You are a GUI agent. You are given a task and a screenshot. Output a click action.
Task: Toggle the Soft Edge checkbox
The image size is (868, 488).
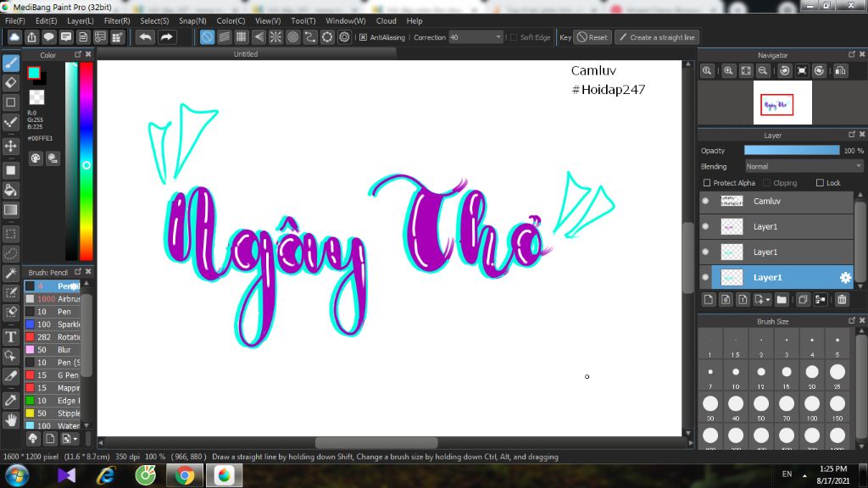[x=514, y=37]
